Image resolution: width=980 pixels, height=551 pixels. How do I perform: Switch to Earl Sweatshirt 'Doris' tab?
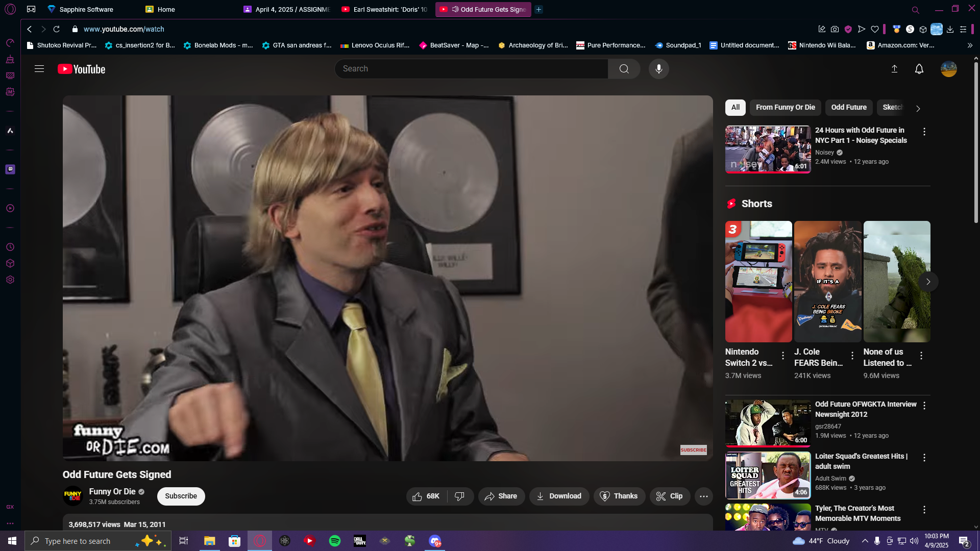[385, 10]
